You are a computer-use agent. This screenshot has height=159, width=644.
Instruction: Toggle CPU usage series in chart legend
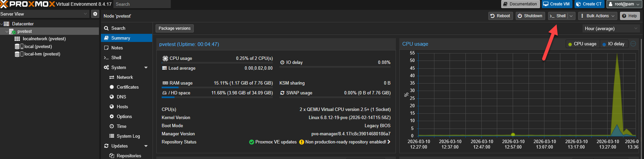click(582, 44)
